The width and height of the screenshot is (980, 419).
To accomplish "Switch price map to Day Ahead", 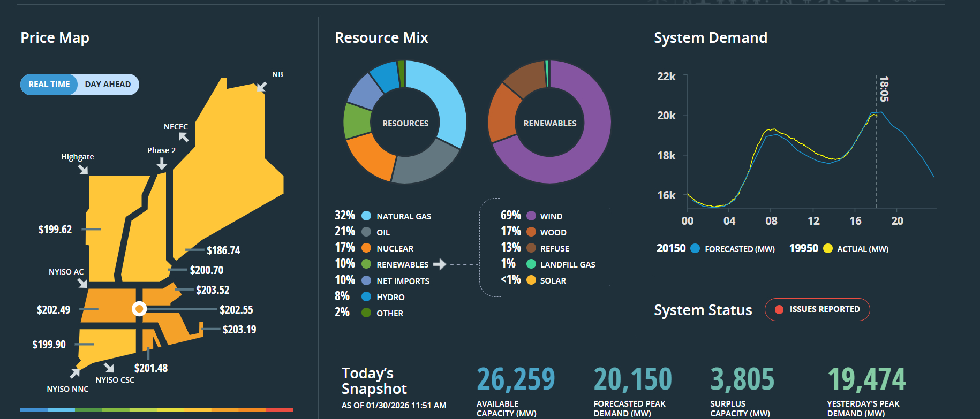I will pyautogui.click(x=108, y=85).
